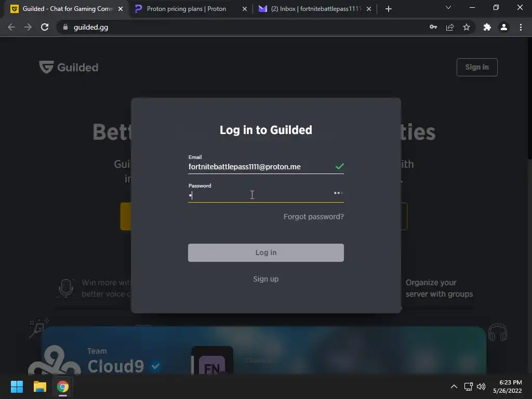Open volume control in system tray
The width and height of the screenshot is (532, 399).
tap(481, 387)
